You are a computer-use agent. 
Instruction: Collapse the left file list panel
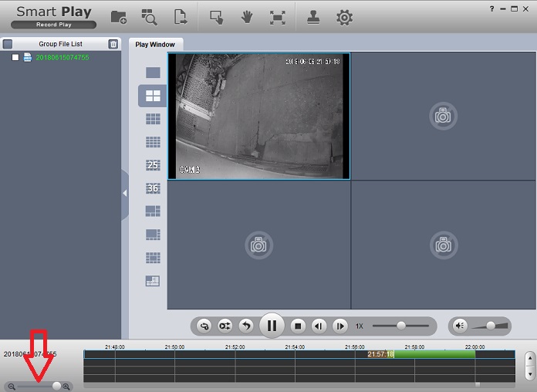(124, 194)
